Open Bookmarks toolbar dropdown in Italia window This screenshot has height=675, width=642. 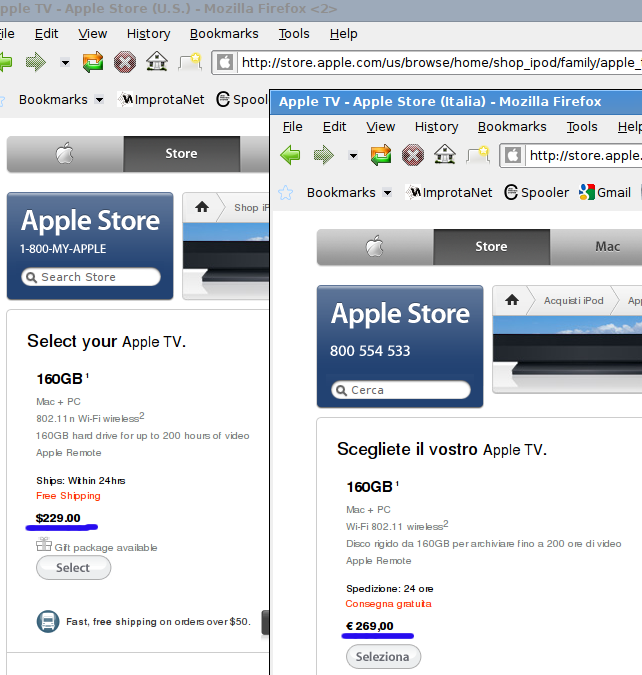tap(349, 192)
